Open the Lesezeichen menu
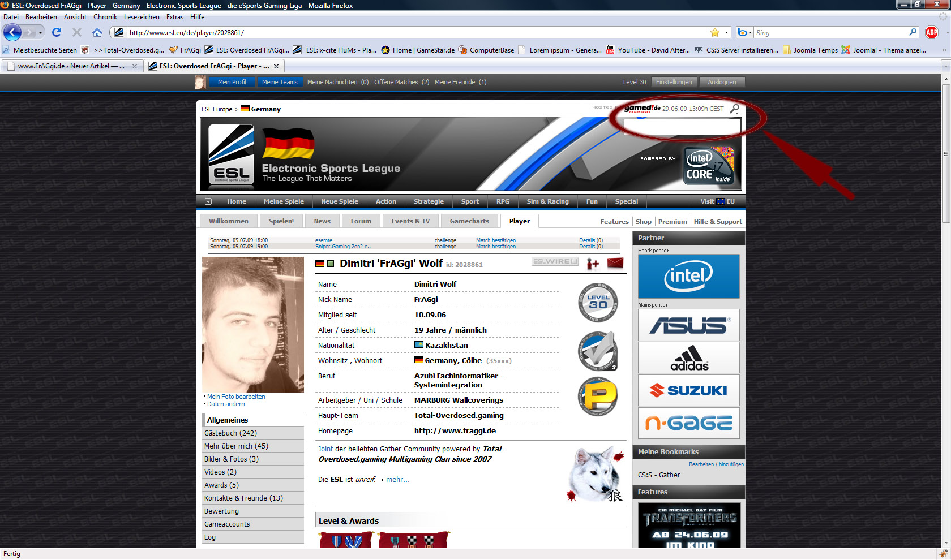Viewport: 951px width, 560px height. 142,17
